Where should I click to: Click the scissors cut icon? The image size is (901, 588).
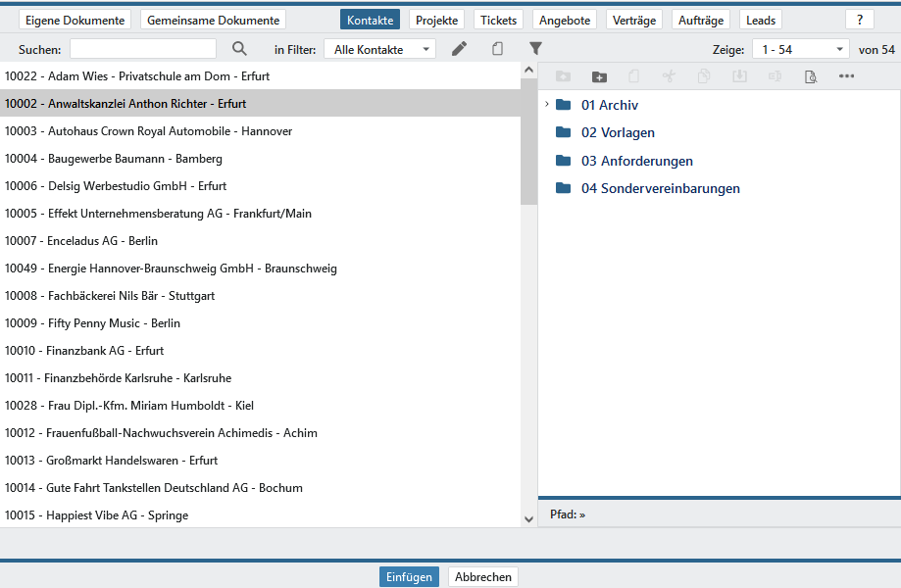click(669, 76)
